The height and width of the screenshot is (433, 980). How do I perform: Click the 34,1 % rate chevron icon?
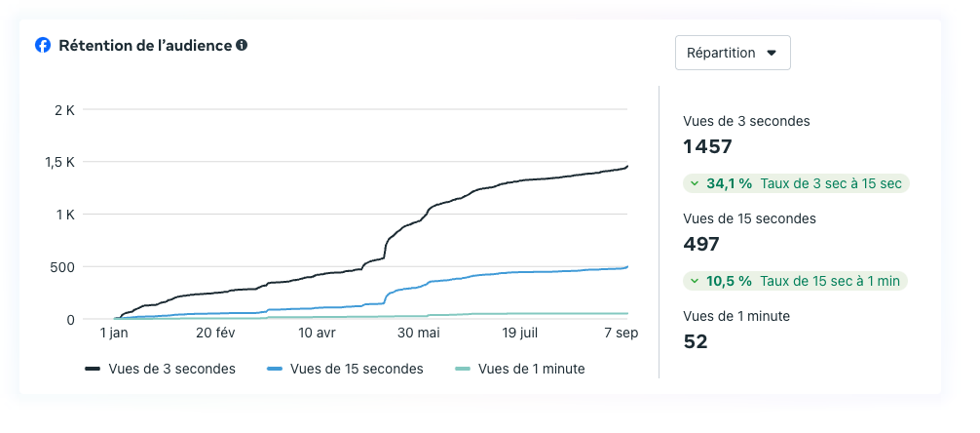[693, 183]
